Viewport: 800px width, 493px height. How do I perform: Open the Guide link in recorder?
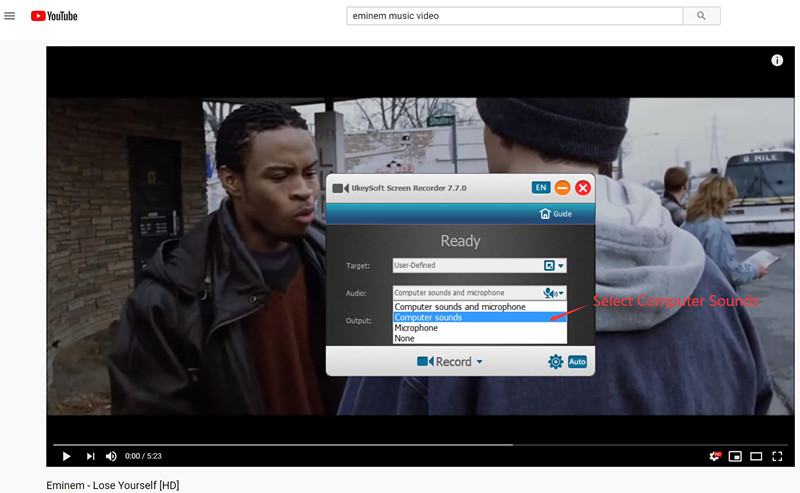(556, 214)
